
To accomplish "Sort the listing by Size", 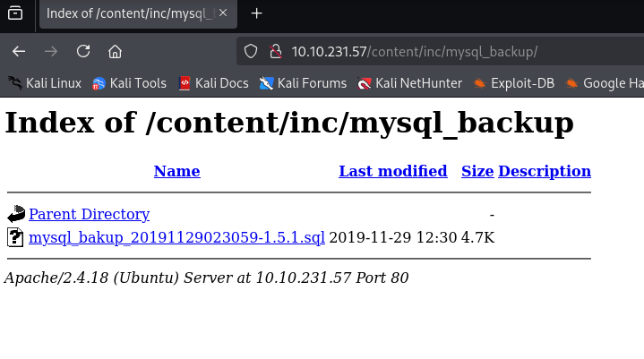I will point(477,171).
